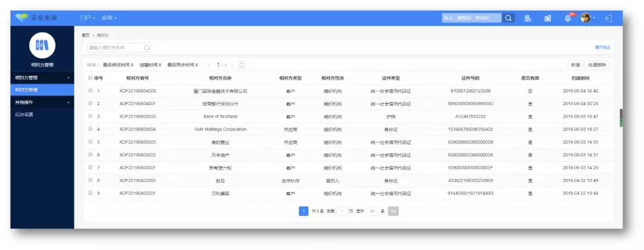644x250 pixels.
Task: Open the 门户 dropdown menu
Action: [88, 18]
